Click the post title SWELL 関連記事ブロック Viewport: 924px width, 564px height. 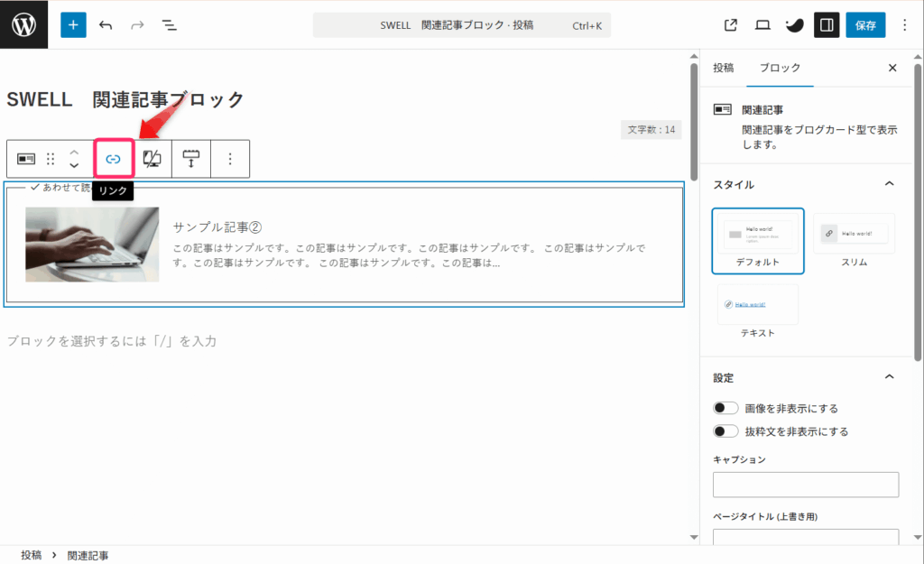(x=125, y=99)
